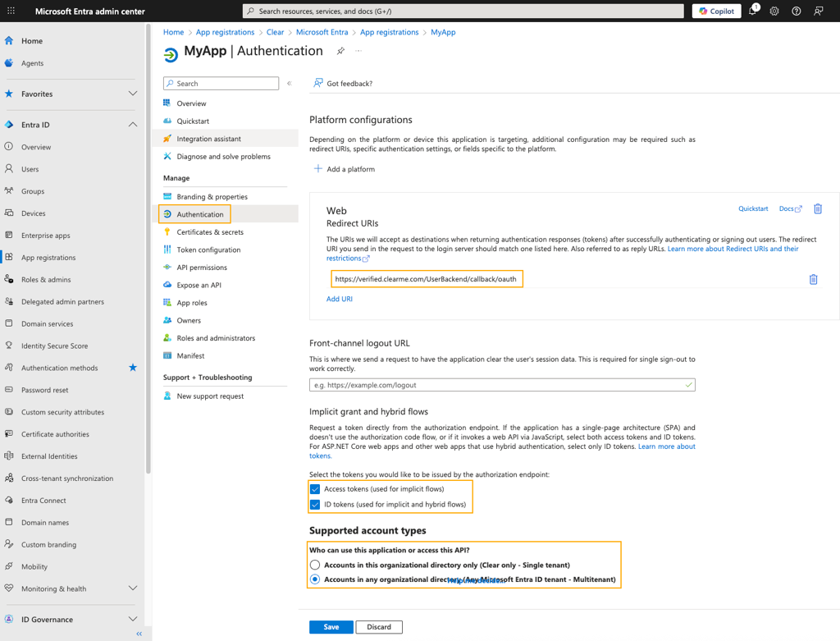Click the Got feedback? button
This screenshot has width=840, height=641.
(x=343, y=83)
